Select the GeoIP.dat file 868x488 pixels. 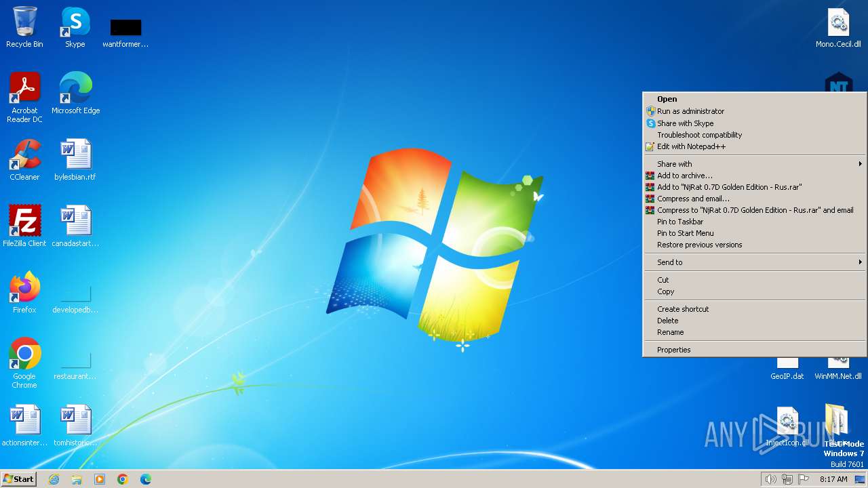click(x=787, y=370)
